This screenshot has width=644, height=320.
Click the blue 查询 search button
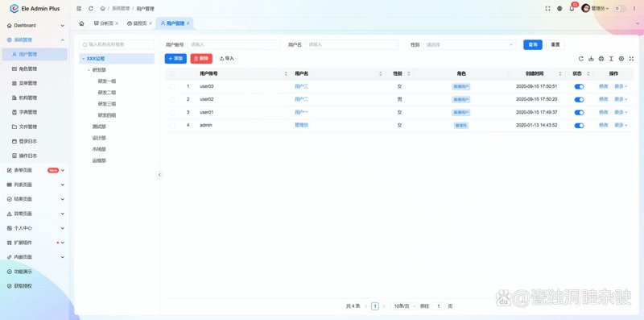pyautogui.click(x=533, y=44)
